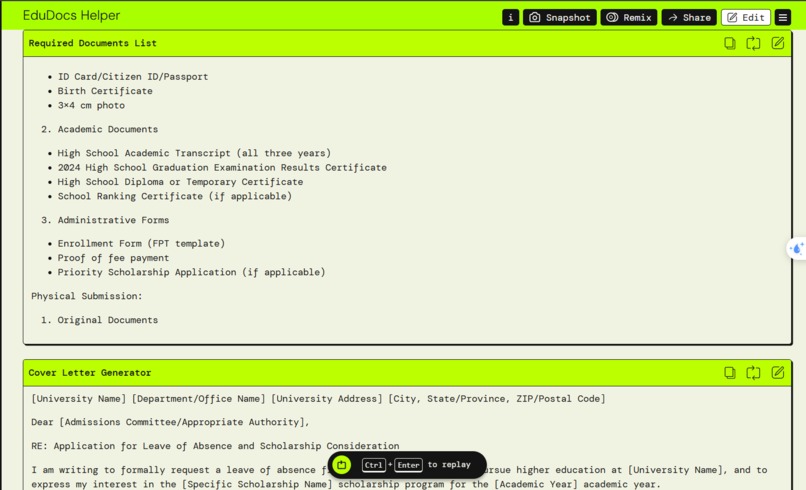The image size is (806, 490).
Task: Click the 'to replay' label
Action: [449, 464]
